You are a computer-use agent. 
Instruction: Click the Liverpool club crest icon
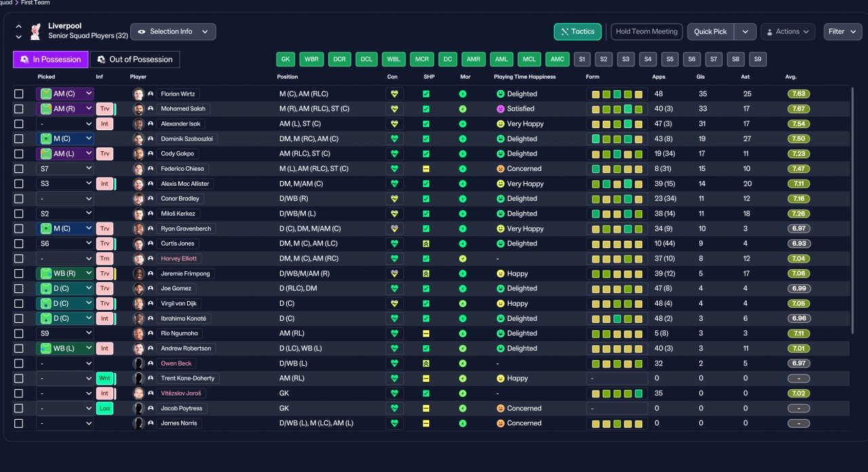tap(35, 31)
